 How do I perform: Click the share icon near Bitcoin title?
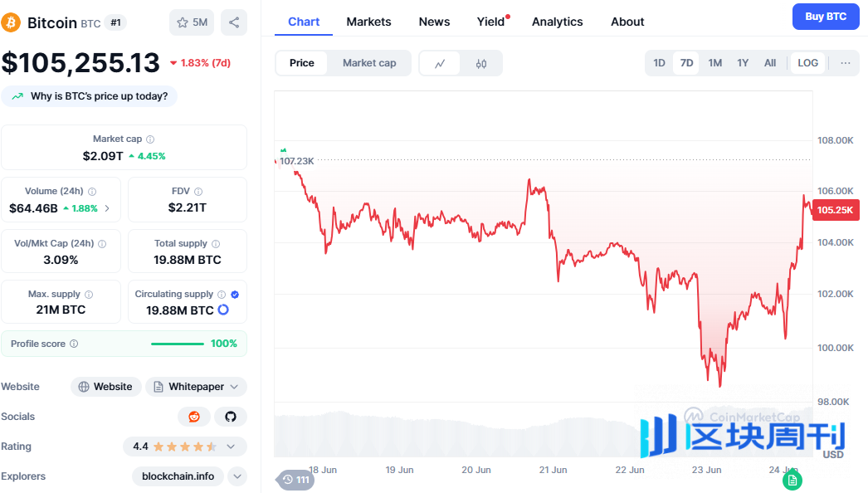[234, 22]
